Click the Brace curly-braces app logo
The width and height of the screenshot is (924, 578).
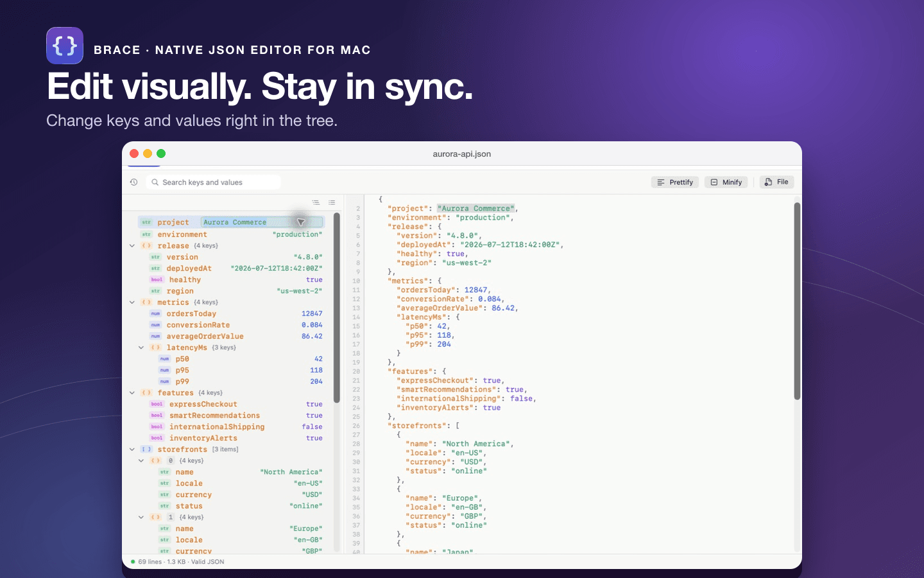[x=65, y=46]
